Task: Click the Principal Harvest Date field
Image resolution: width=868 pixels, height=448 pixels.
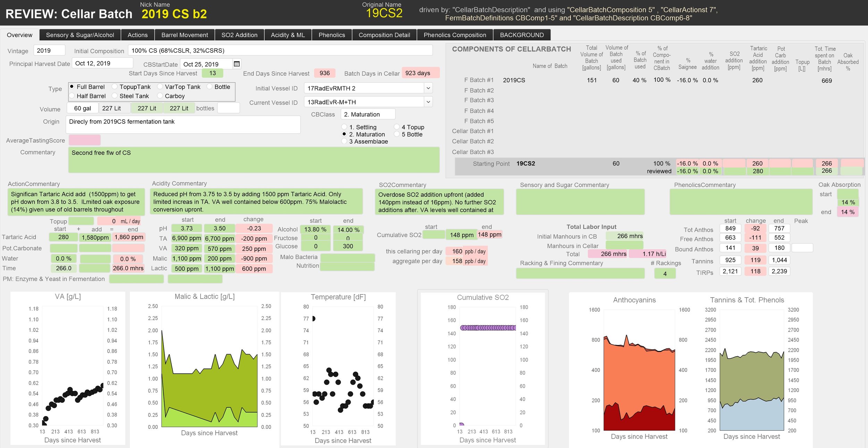Action: 102,63
